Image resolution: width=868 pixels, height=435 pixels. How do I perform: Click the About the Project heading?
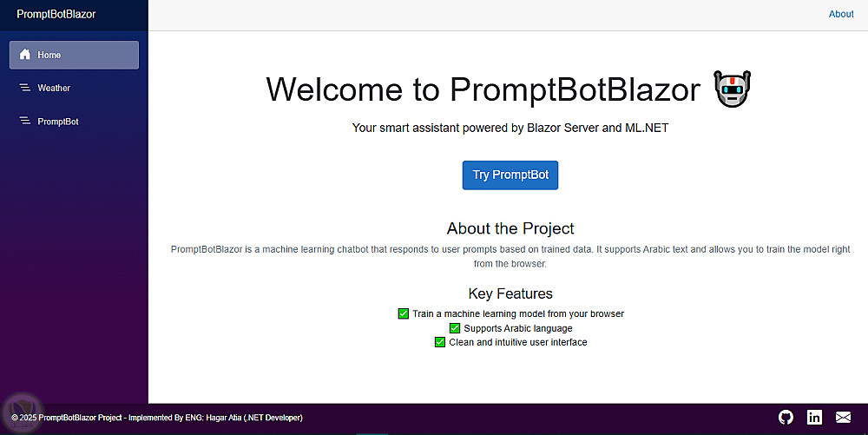(x=510, y=228)
